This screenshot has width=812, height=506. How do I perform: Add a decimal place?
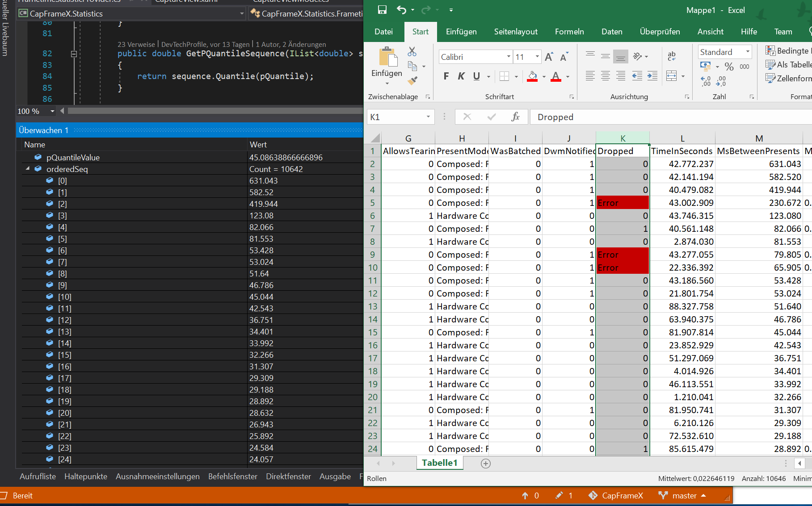(x=706, y=81)
